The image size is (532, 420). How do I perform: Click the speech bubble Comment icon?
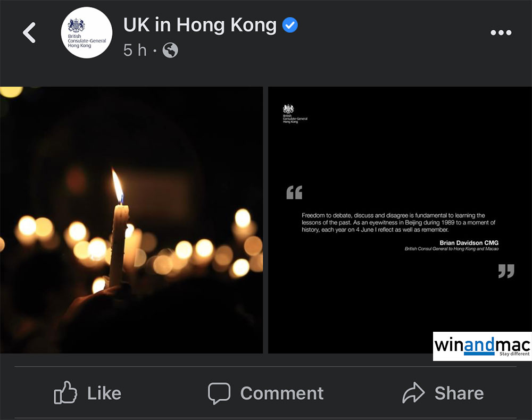pyautogui.click(x=219, y=393)
